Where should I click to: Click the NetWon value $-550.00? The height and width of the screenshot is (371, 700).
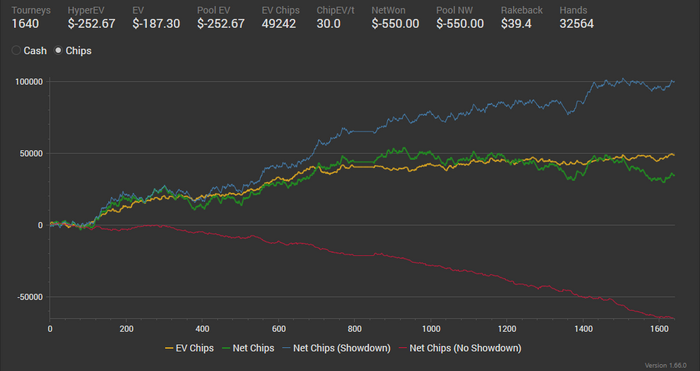[x=396, y=24]
